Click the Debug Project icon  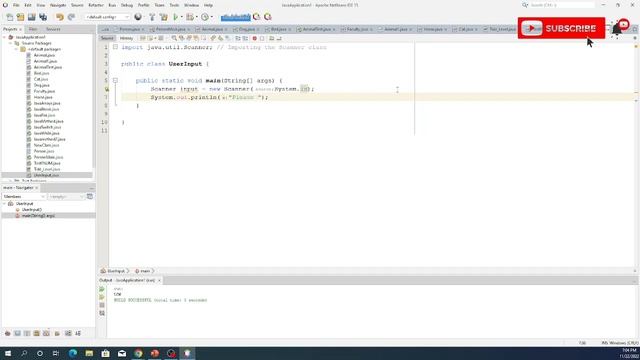coord(190,17)
